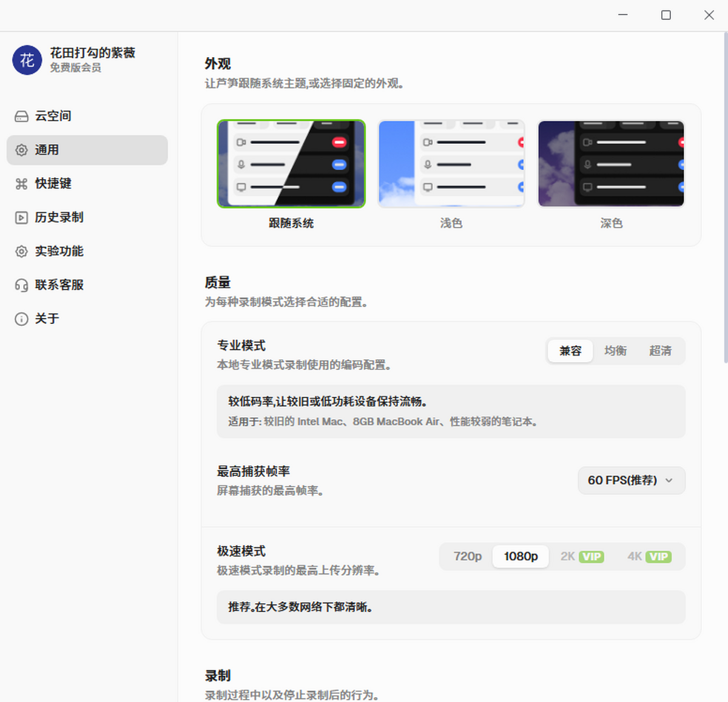Select the 4K VIP resolution option

pos(649,556)
